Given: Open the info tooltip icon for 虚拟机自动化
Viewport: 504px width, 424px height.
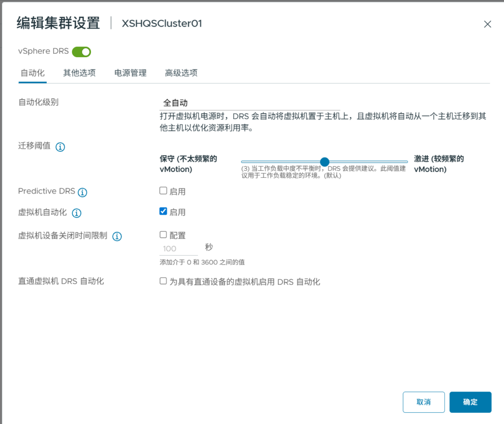Looking at the screenshot, I should 76,213.
